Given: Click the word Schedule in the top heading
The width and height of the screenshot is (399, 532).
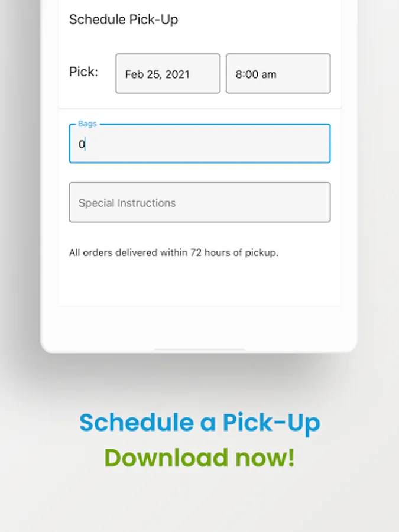Looking at the screenshot, I should [x=98, y=20].
